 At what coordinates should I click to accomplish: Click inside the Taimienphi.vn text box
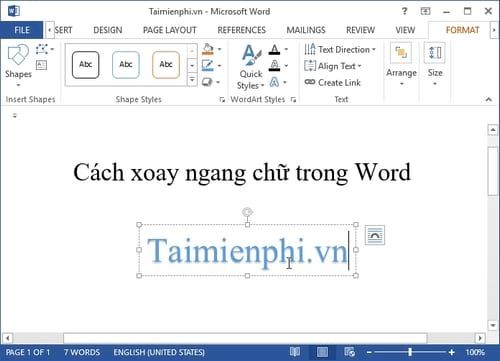coord(247,250)
